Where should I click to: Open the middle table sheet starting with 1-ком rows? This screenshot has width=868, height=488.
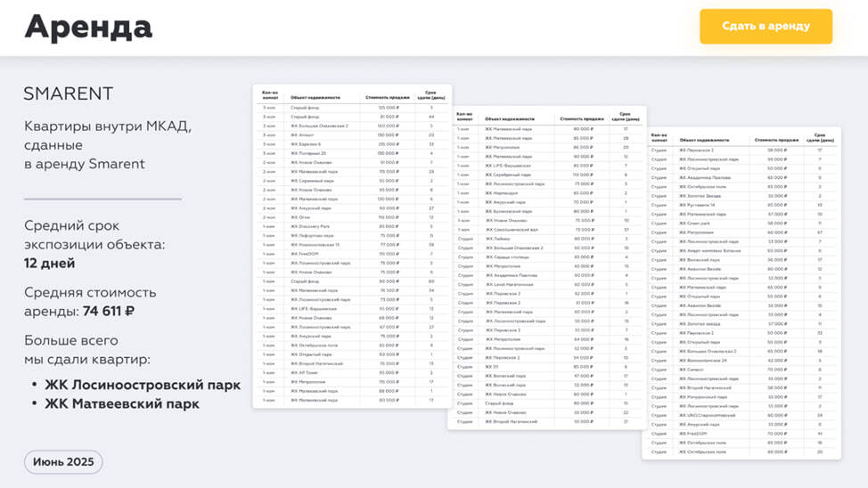(x=547, y=267)
